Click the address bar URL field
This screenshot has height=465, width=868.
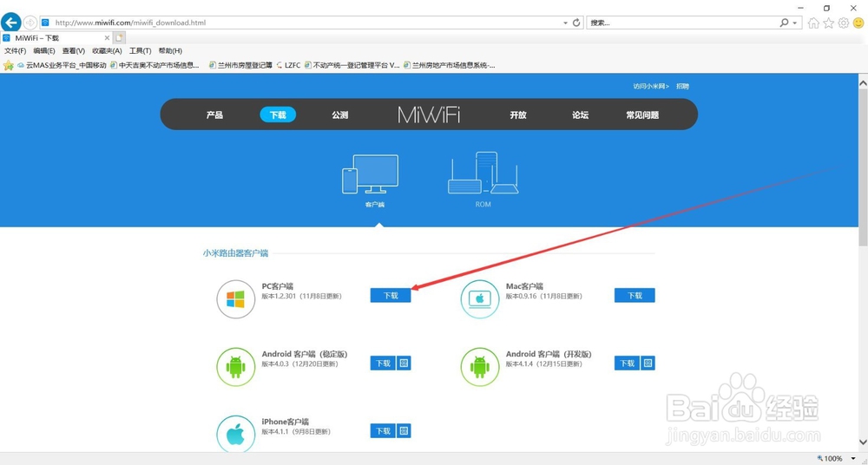tap(305, 23)
